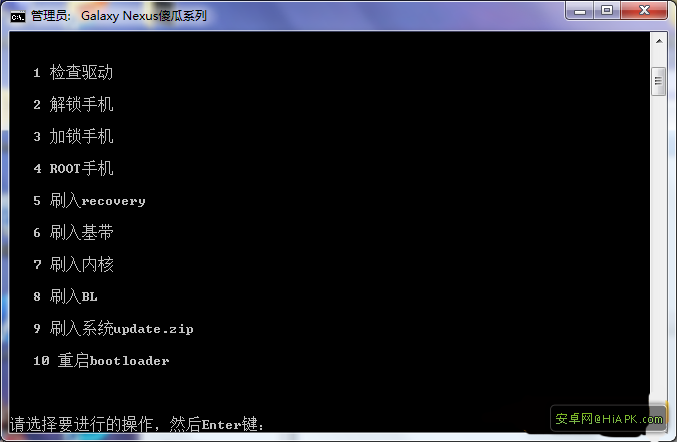Maximize the Galaxy Nexus傻瓜系列 window
This screenshot has width=677, height=442.
tap(607, 10)
